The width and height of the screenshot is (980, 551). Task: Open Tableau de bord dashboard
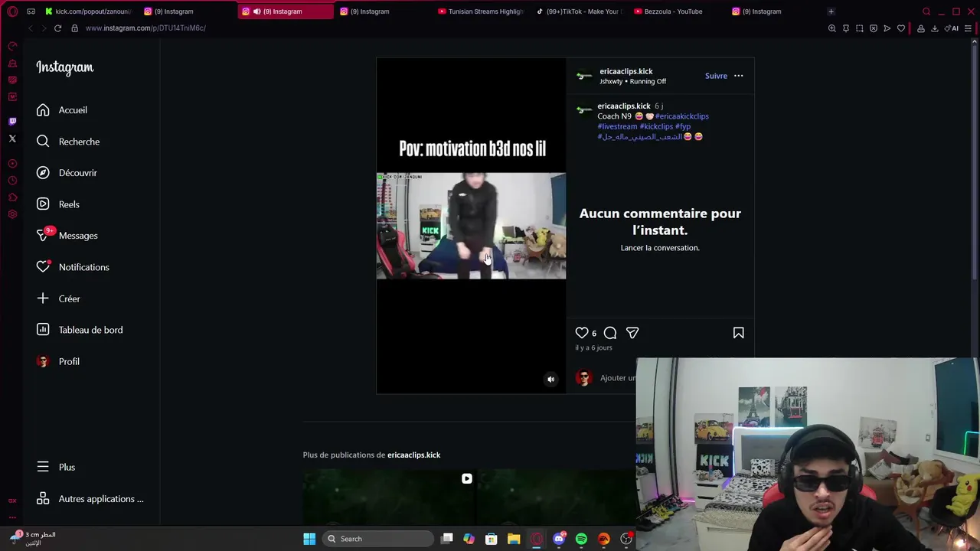79,330
